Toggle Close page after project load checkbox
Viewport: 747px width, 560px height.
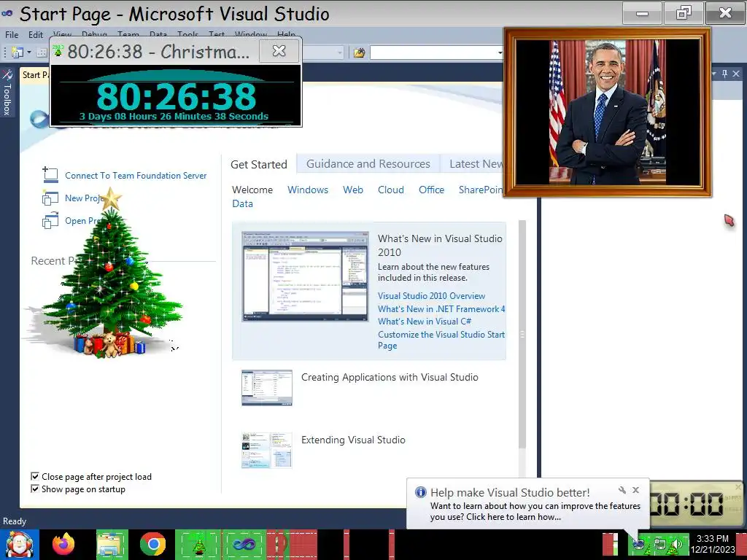(35, 476)
